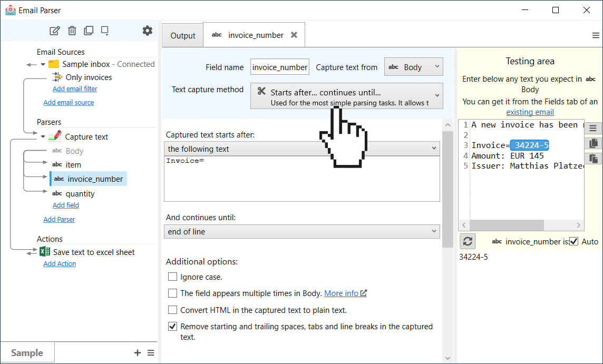
Task: Click the scroll down arrow of main panel
Action: point(448,358)
